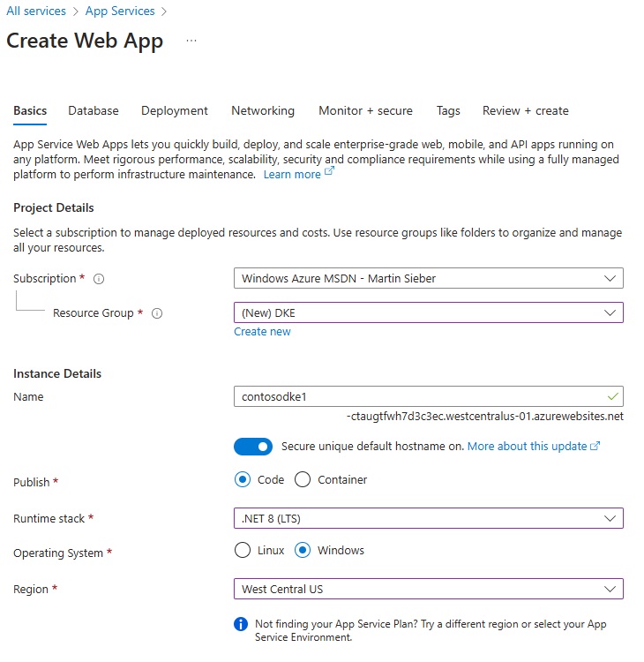The width and height of the screenshot is (644, 662).
Task: Choose Windows as the operating system
Action: [x=303, y=551]
